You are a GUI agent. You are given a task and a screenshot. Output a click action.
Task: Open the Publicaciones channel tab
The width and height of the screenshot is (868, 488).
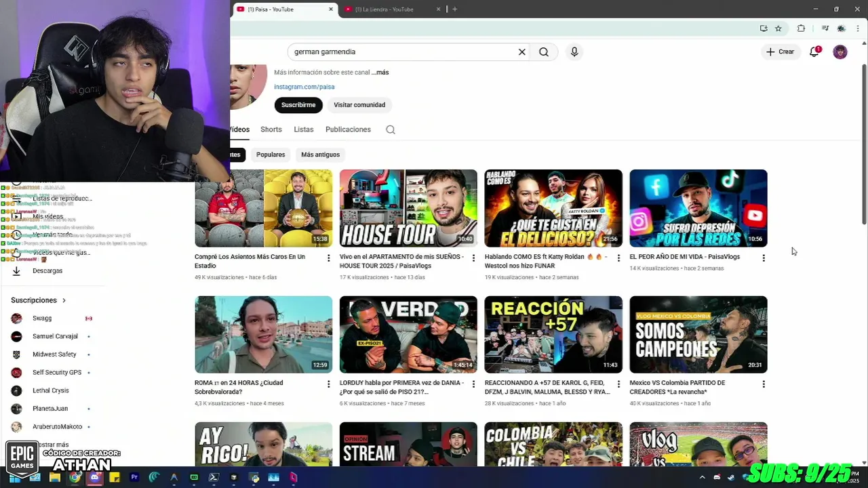pos(348,129)
